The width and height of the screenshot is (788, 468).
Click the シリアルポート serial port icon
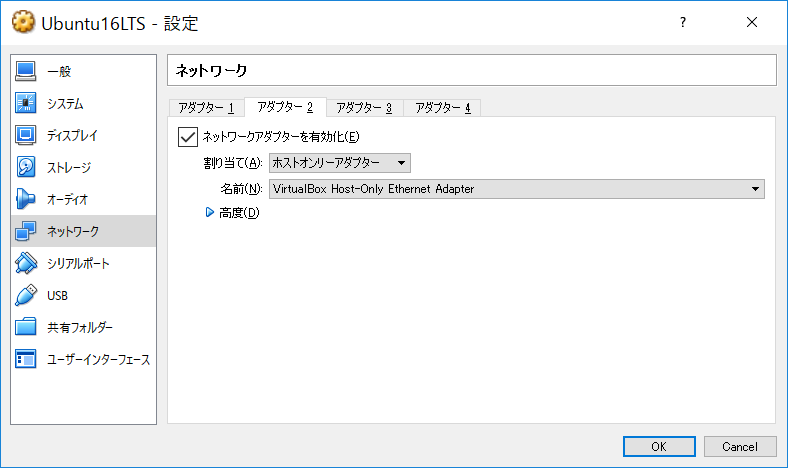pos(27,264)
